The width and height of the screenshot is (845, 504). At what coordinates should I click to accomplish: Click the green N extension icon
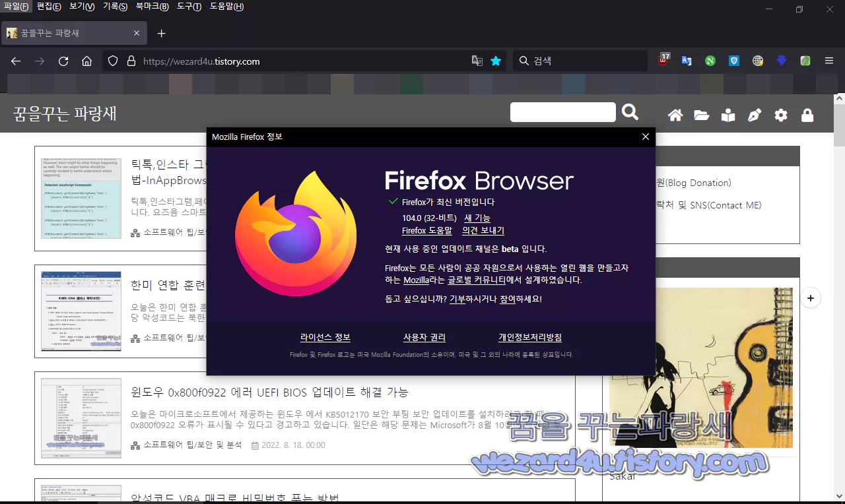710,61
